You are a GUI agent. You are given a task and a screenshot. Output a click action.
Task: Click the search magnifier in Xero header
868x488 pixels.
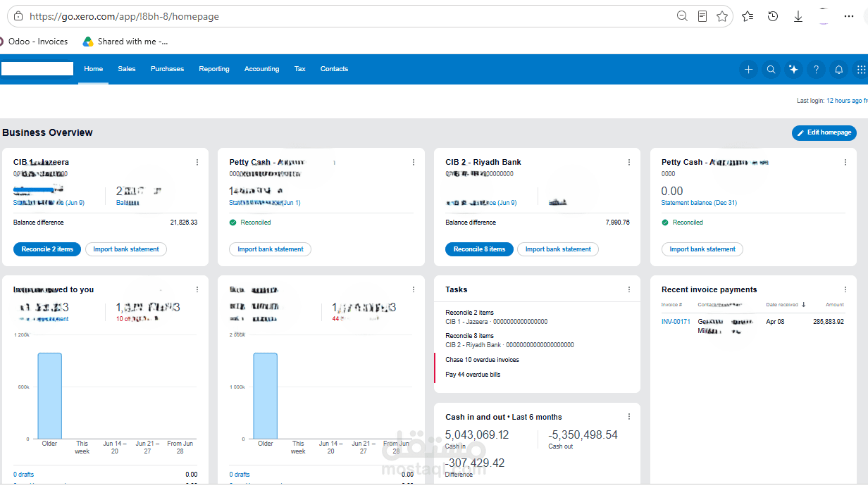point(771,69)
